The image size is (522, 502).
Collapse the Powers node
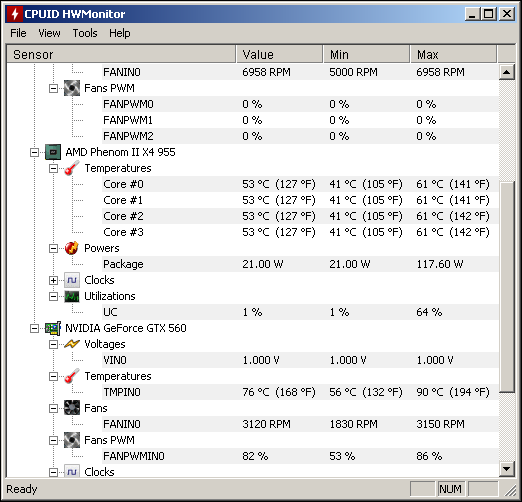click(53, 249)
